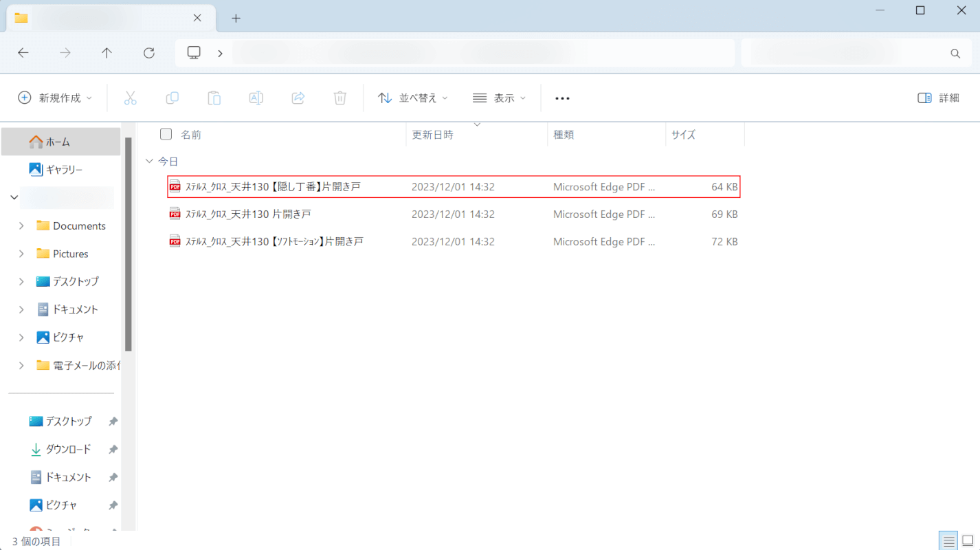This screenshot has height=550, width=980.
Task: Open pinned ドキュメント in quick access
Action: (x=60, y=477)
